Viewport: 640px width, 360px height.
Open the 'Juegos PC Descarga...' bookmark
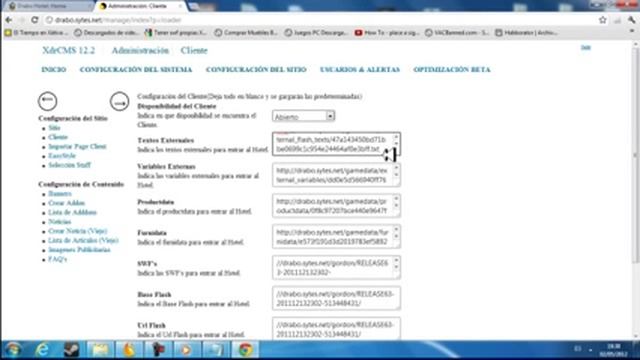[316, 33]
